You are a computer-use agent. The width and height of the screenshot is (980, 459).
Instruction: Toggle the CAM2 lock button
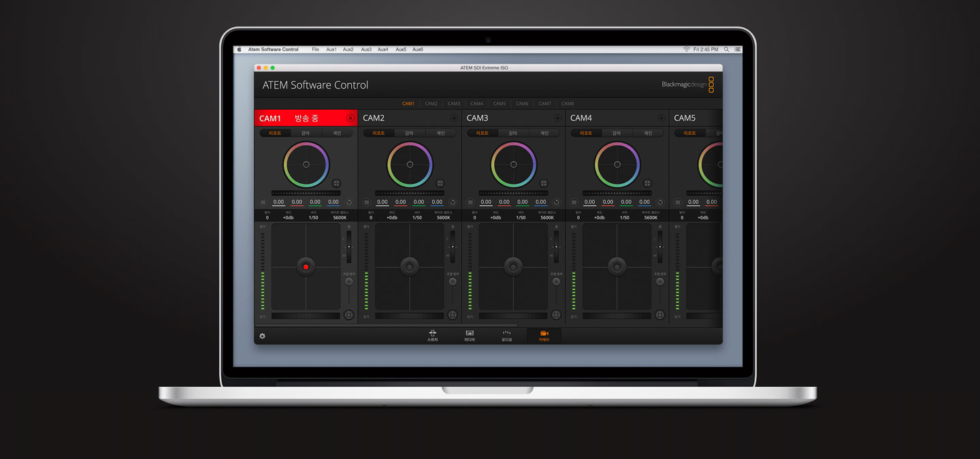pos(454,118)
